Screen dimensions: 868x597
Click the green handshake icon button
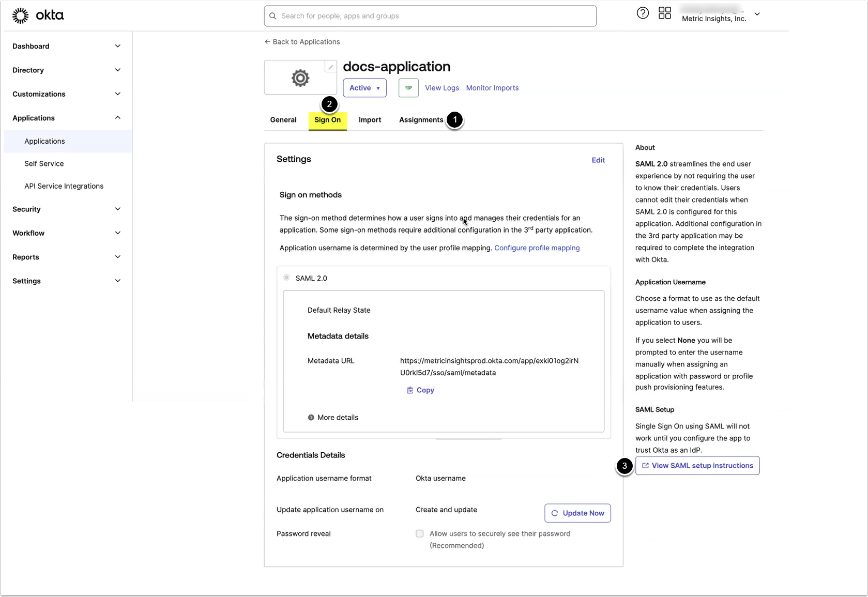click(x=408, y=88)
